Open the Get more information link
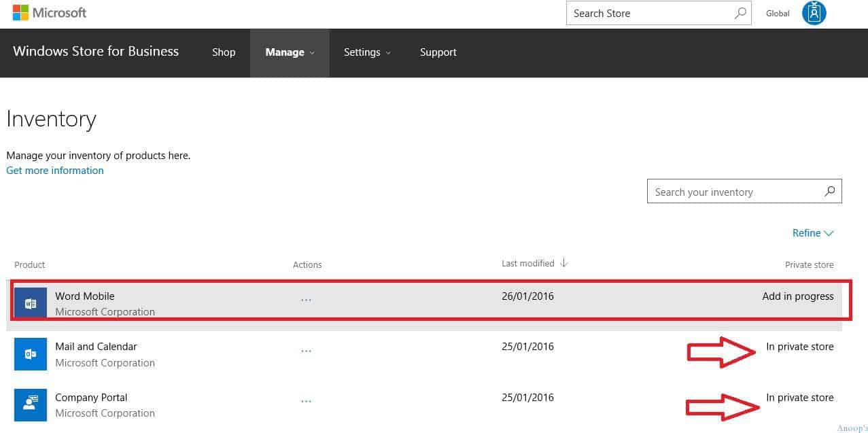The image size is (868, 433). coord(55,171)
